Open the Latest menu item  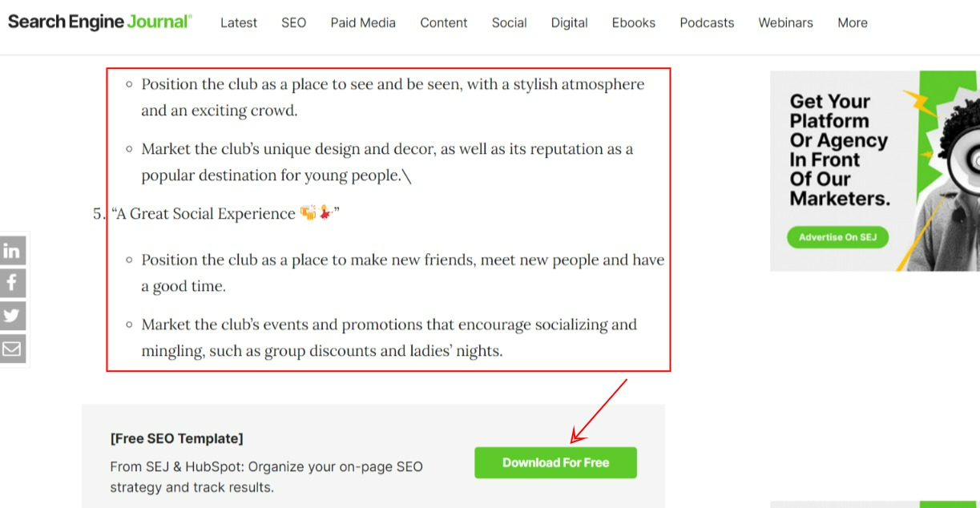(x=239, y=22)
